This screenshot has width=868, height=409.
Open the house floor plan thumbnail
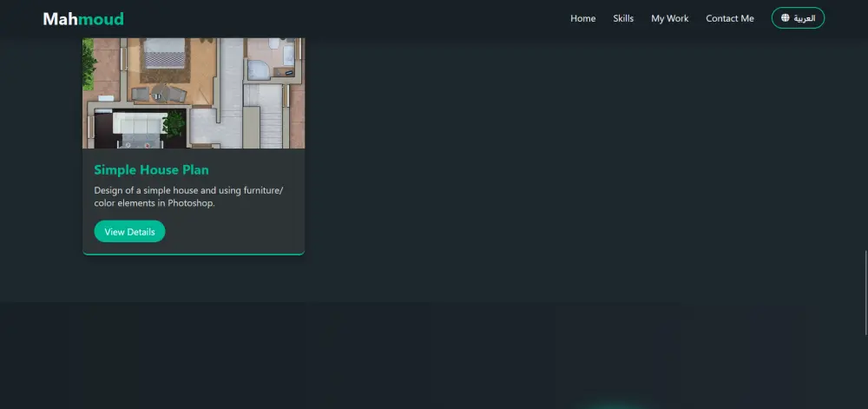click(194, 93)
